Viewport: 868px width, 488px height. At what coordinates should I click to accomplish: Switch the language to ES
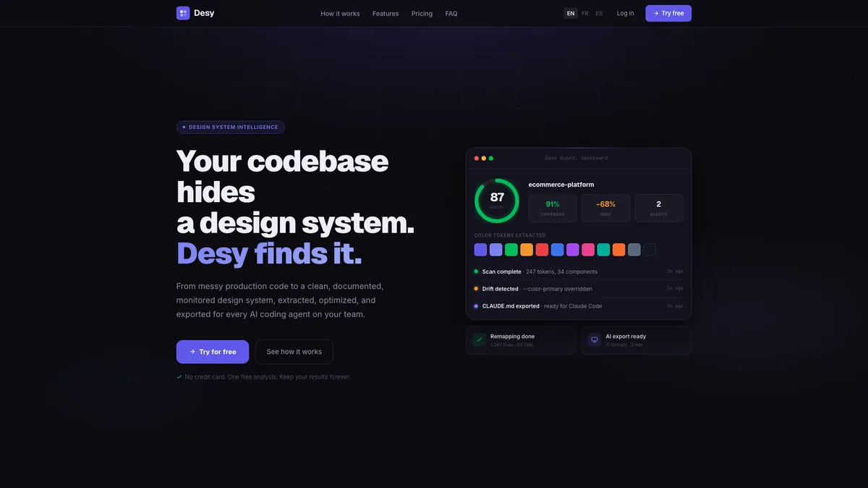[x=599, y=13]
